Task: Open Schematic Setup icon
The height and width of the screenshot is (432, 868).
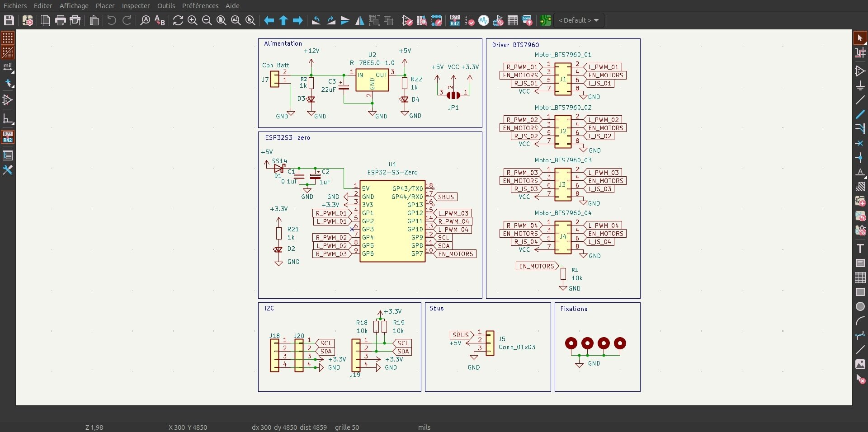Action: click(x=28, y=20)
